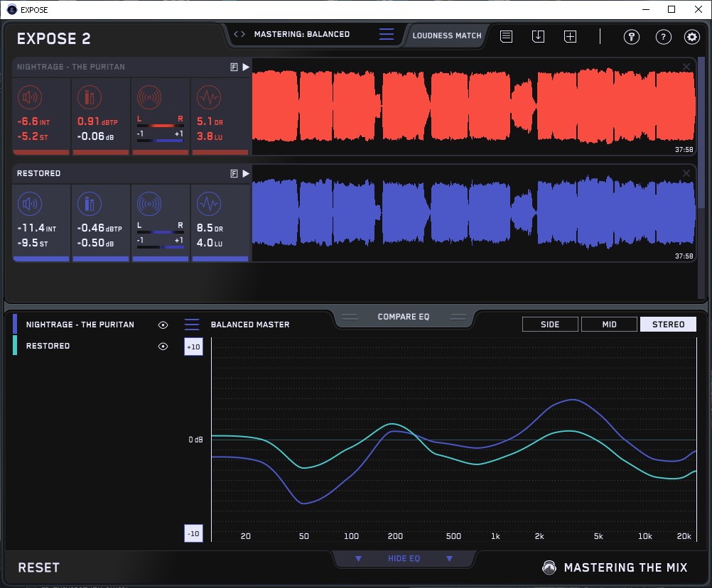Click the Nightrage - The Puritan track title

(71, 67)
